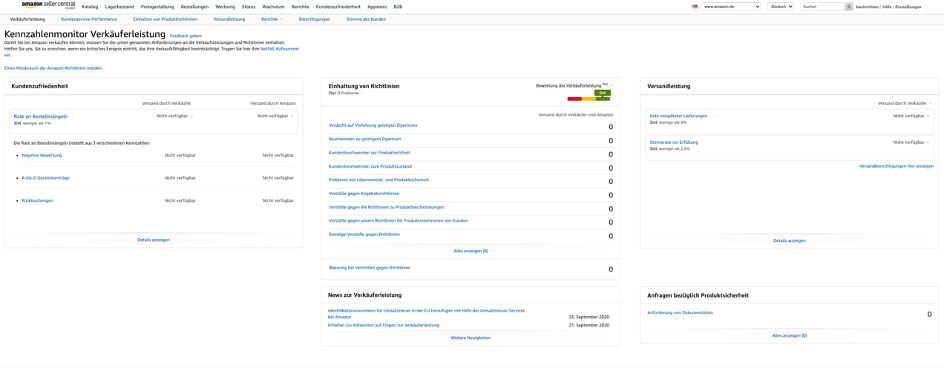This screenshot has width=945, height=368.
Task: Open Verstöße gegen Richtlinien für Produktrezensionen
Action: pos(398,220)
